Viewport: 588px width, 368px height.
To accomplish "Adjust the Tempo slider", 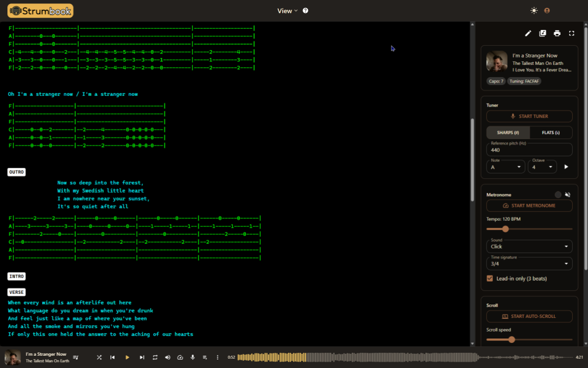I will 529,229.
